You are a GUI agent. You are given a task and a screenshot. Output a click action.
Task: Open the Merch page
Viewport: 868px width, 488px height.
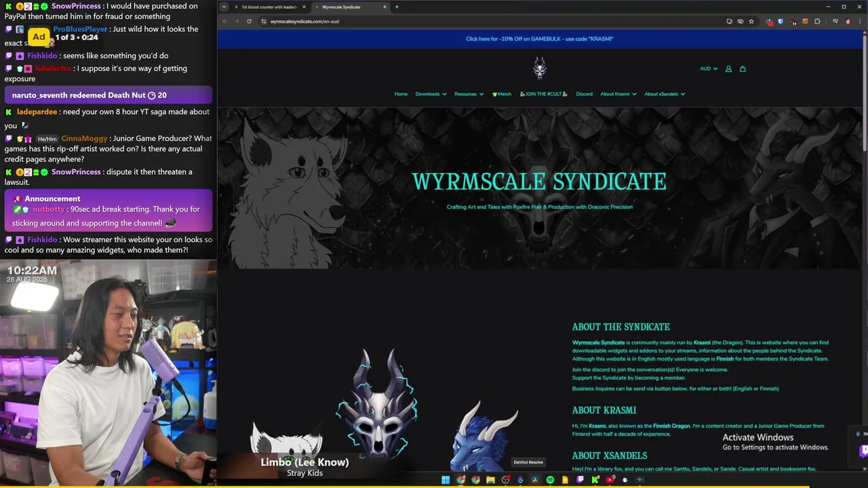pos(502,94)
